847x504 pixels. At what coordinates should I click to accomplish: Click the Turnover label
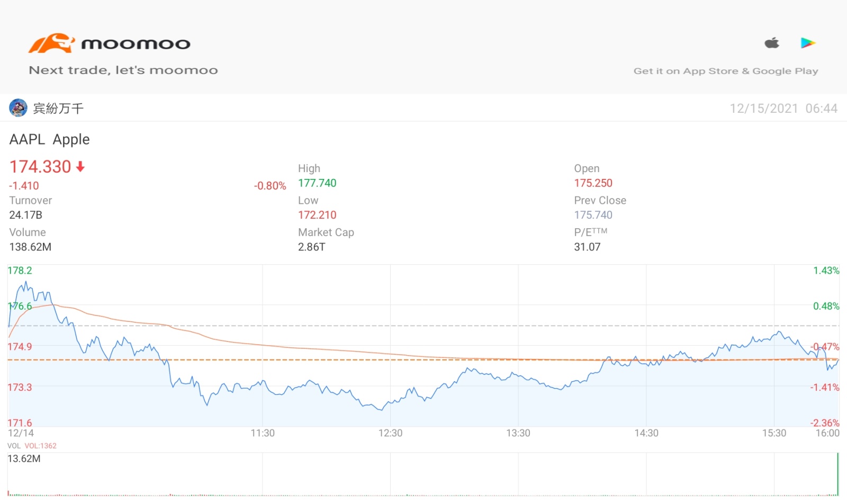tap(31, 201)
